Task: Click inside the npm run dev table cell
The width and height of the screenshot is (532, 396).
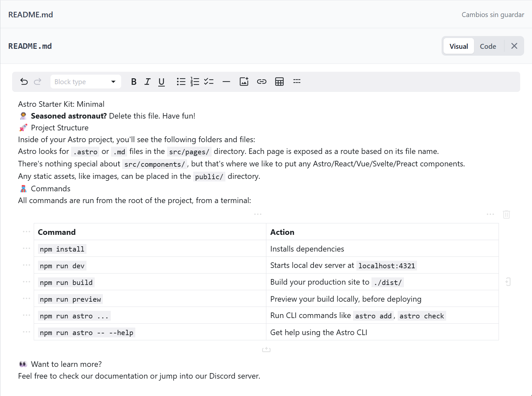Action: 62,265
